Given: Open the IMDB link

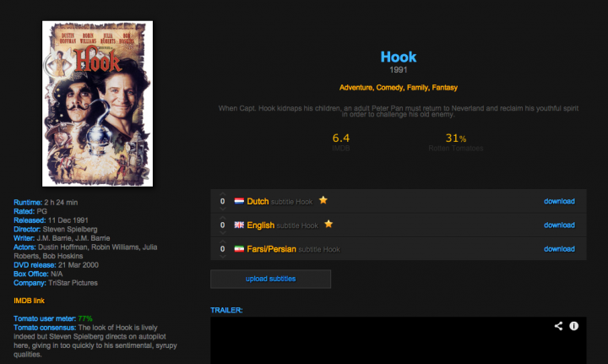Looking at the screenshot, I should click(x=29, y=301).
